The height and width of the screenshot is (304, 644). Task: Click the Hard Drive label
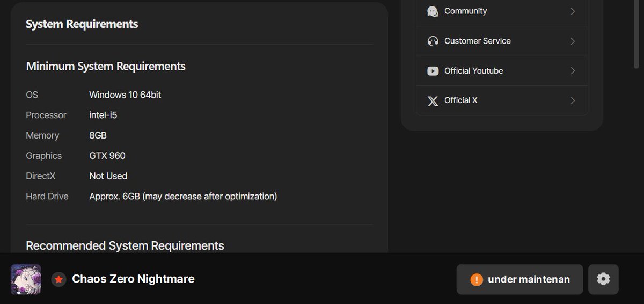click(x=47, y=197)
